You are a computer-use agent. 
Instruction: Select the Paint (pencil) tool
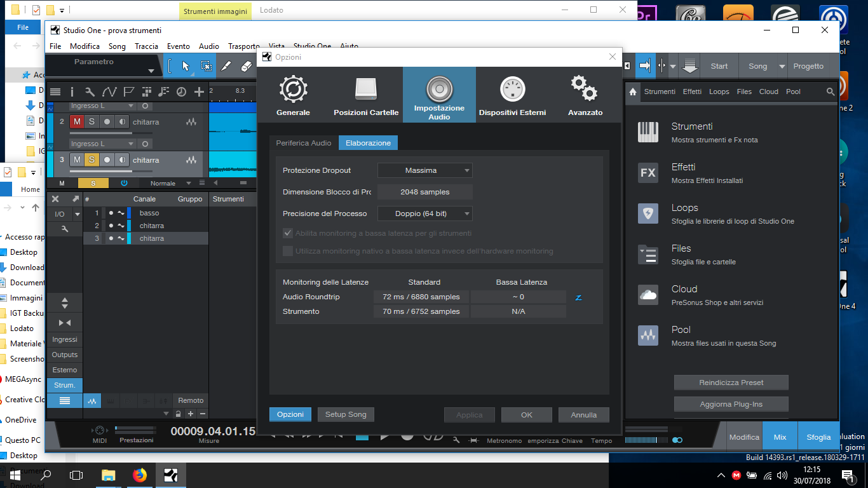pyautogui.click(x=226, y=66)
